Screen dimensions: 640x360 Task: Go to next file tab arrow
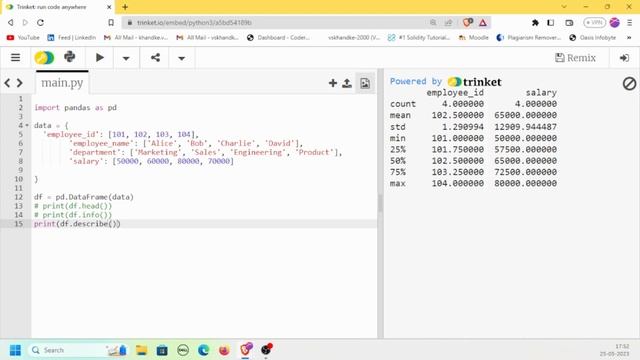coord(20,83)
